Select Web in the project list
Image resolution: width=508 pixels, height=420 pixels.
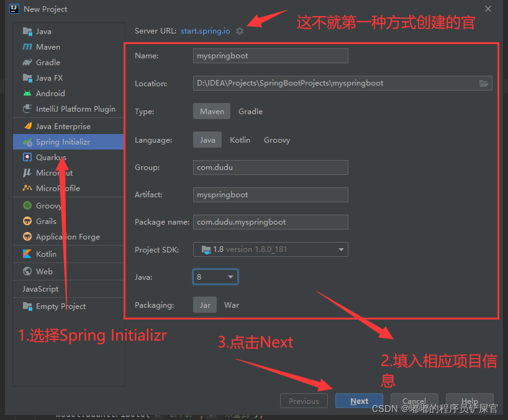click(x=68, y=271)
